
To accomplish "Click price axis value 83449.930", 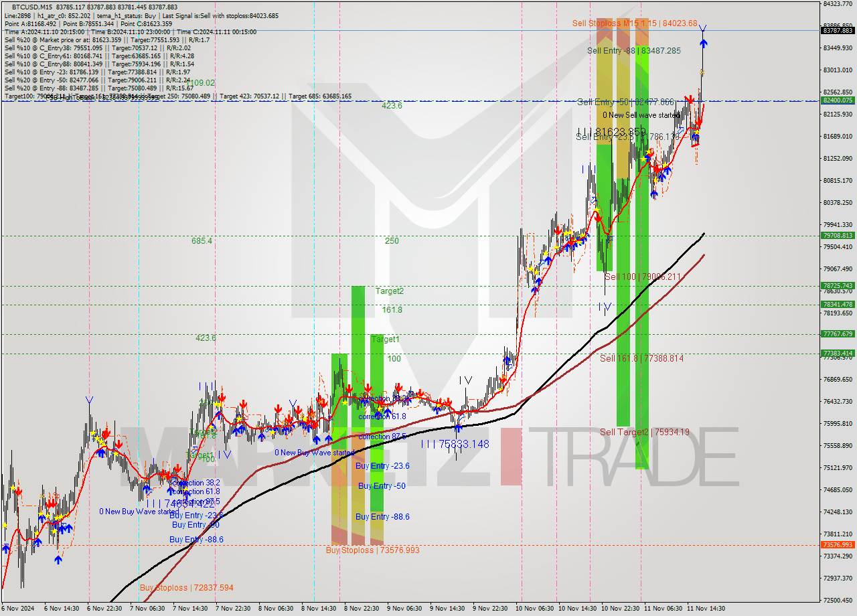I will pyautogui.click(x=838, y=48).
